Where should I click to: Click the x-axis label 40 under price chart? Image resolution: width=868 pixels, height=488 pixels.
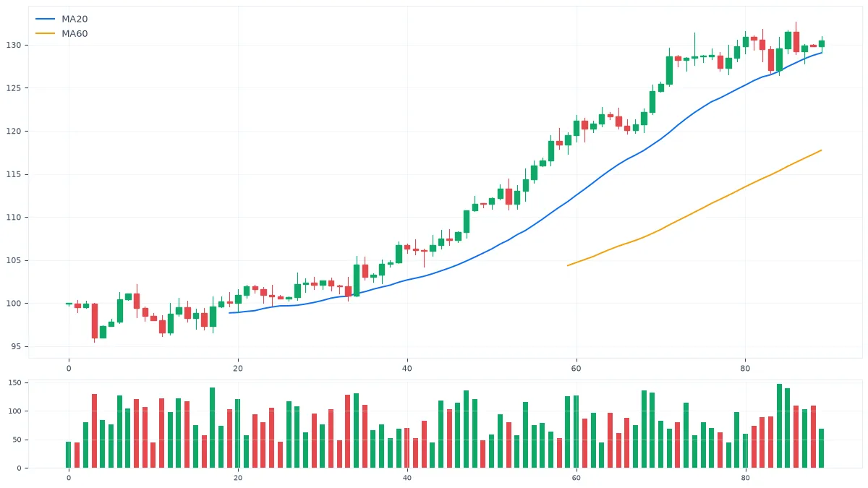(407, 369)
